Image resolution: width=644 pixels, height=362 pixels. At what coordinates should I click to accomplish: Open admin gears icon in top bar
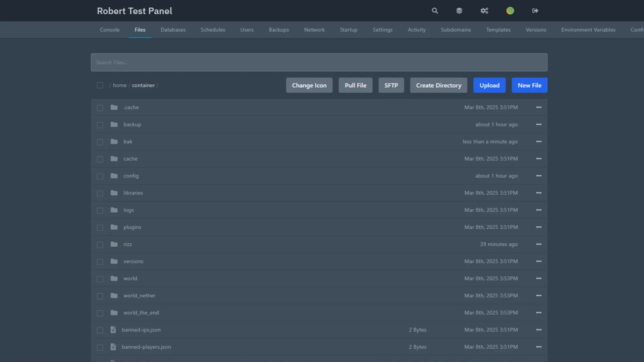click(484, 11)
